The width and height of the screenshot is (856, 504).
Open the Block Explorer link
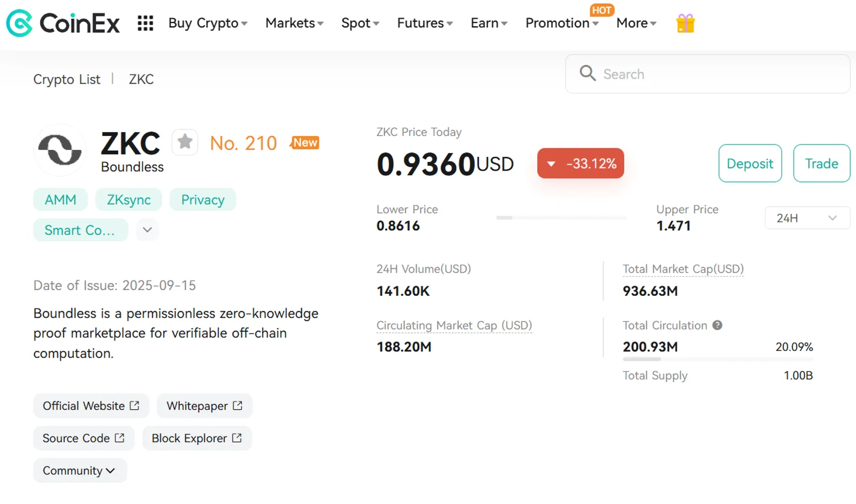pyautogui.click(x=197, y=438)
